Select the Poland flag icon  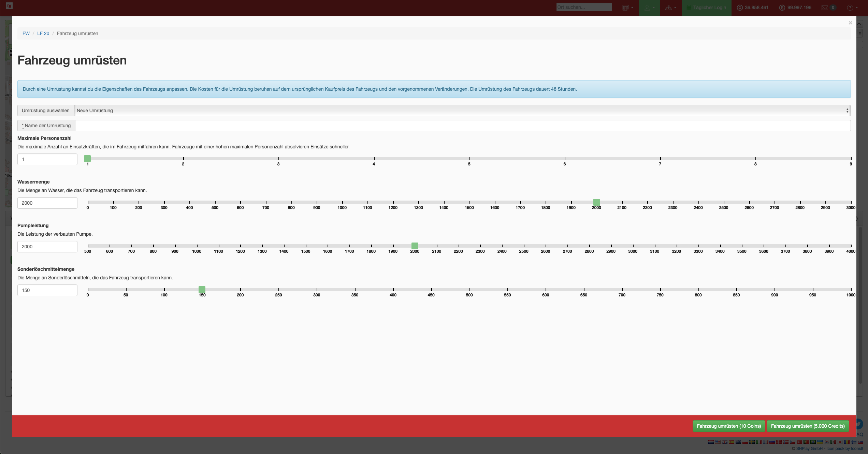745,442
